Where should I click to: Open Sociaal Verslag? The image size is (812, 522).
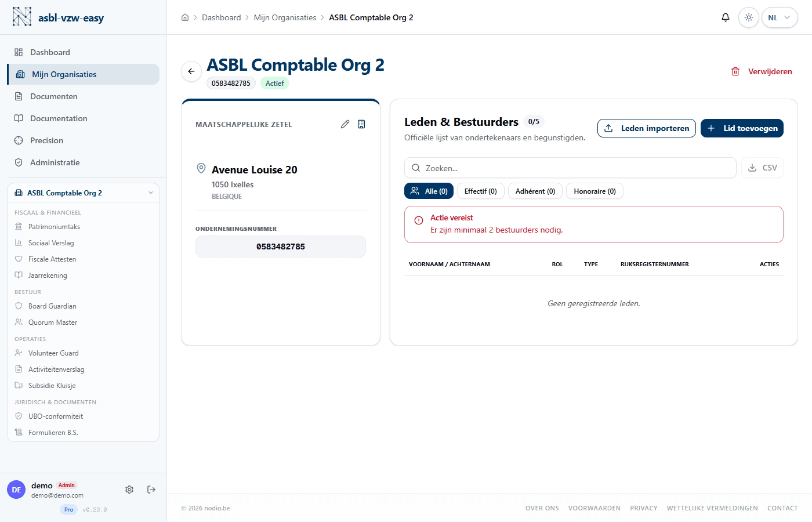[x=83, y=243]
